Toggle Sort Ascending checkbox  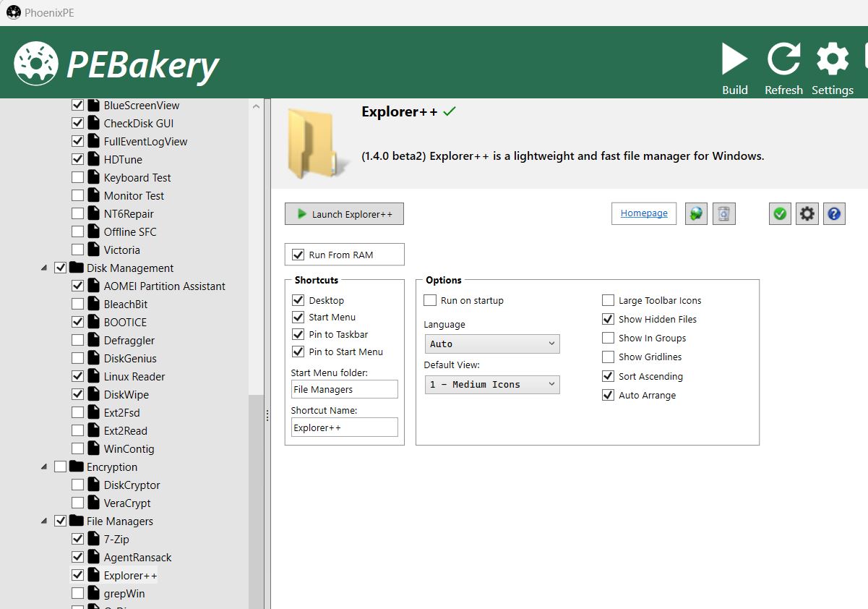click(x=608, y=376)
